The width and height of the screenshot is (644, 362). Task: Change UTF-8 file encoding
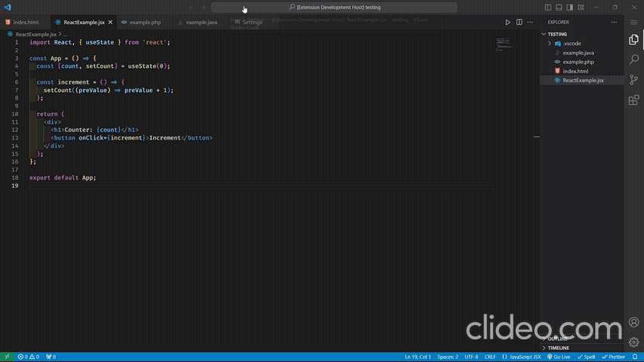coord(471,357)
